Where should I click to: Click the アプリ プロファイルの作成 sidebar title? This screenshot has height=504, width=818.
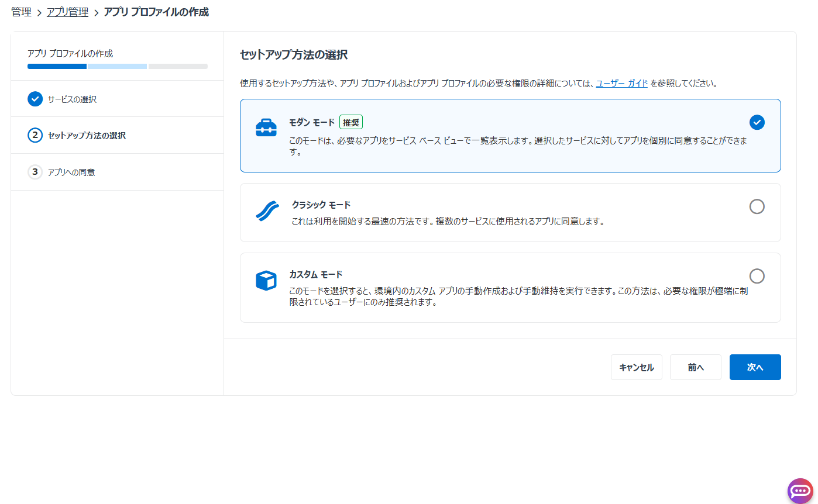click(x=70, y=53)
